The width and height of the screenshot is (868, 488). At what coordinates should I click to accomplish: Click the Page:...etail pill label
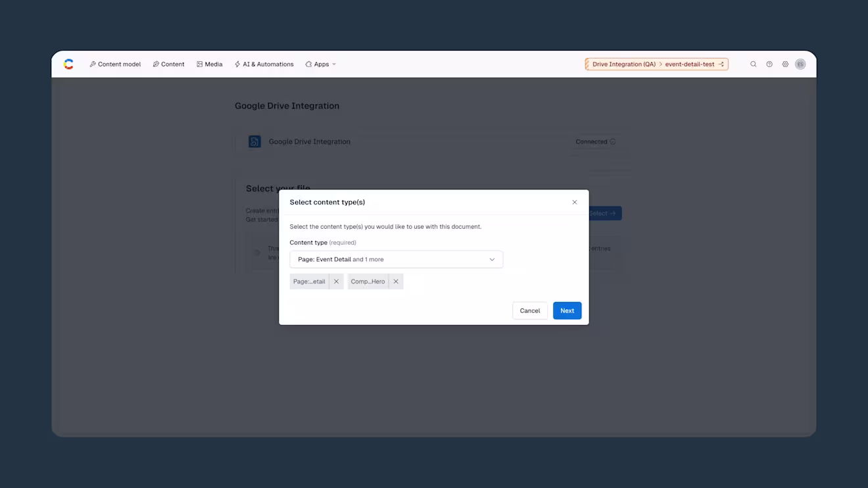309,281
